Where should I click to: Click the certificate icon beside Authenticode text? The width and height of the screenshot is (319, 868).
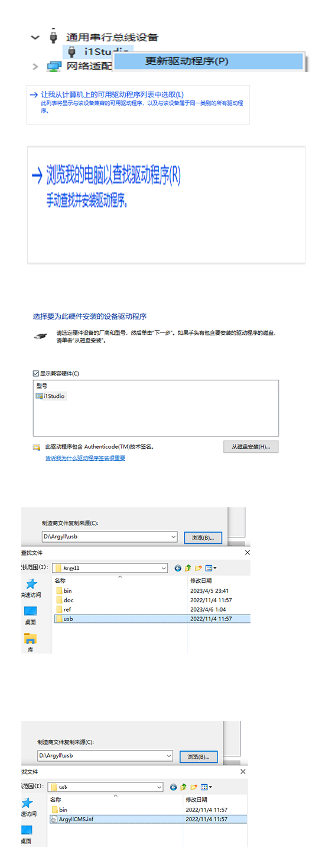[37, 448]
